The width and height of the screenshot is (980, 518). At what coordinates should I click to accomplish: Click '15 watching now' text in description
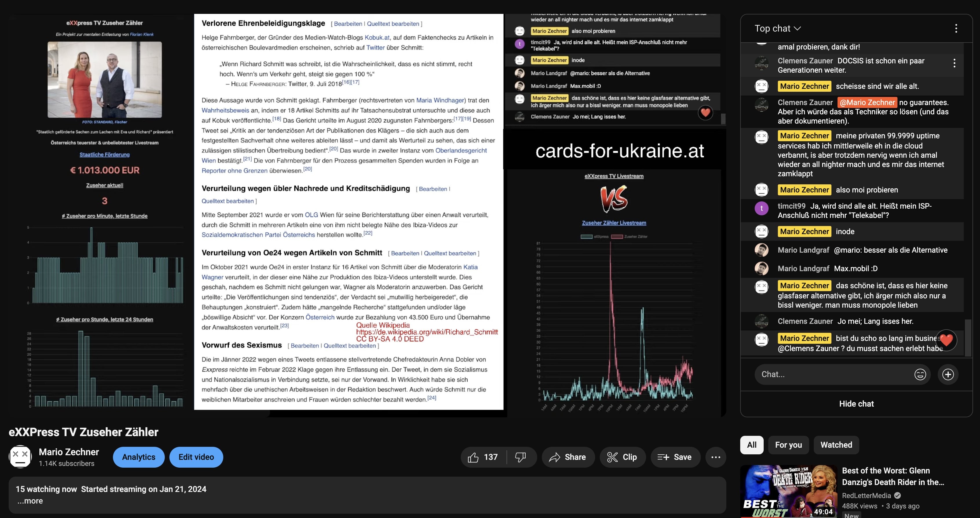tap(46, 489)
